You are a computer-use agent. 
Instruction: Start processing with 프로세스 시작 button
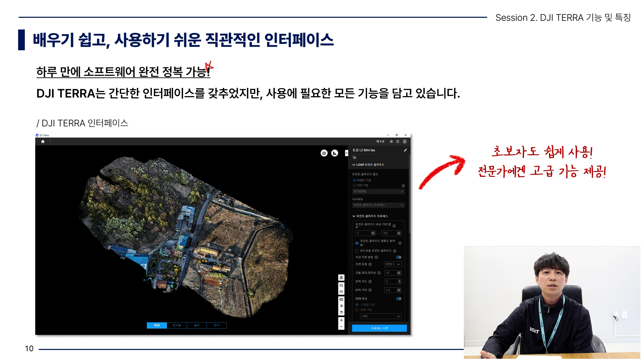click(x=379, y=328)
